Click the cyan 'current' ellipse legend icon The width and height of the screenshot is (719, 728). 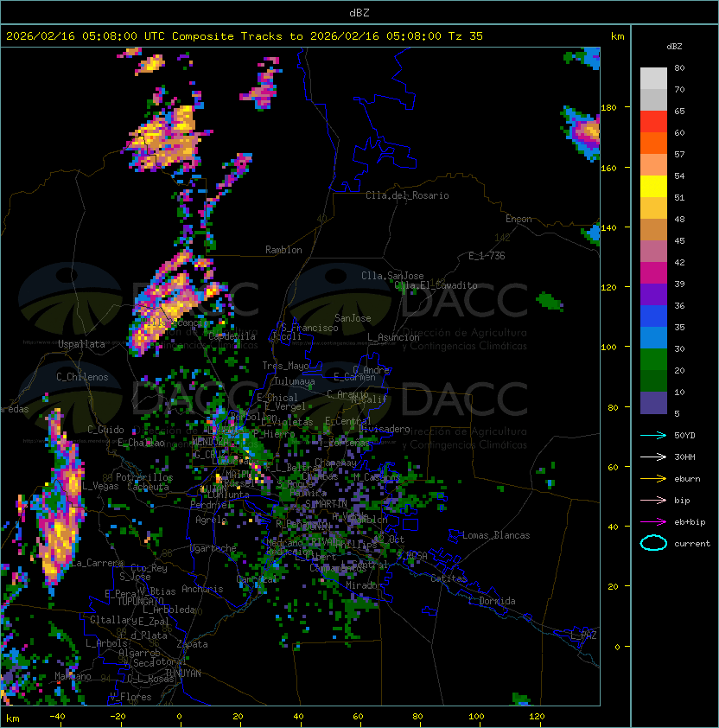(653, 543)
